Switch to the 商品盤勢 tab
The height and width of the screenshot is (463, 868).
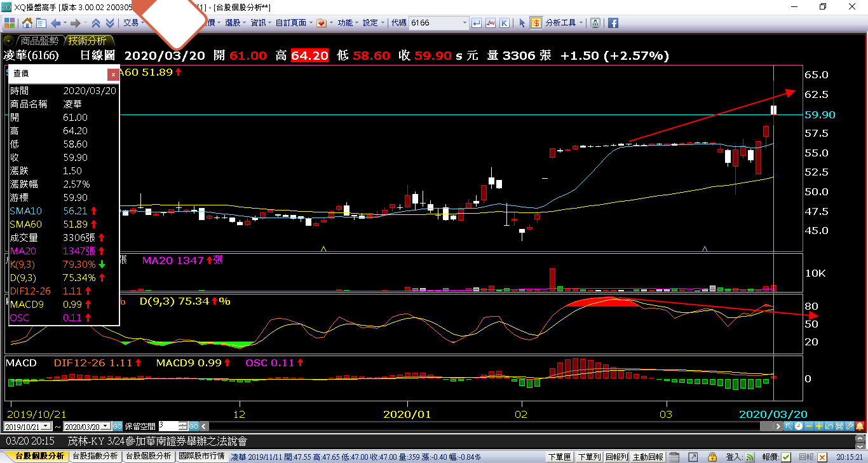[x=38, y=40]
